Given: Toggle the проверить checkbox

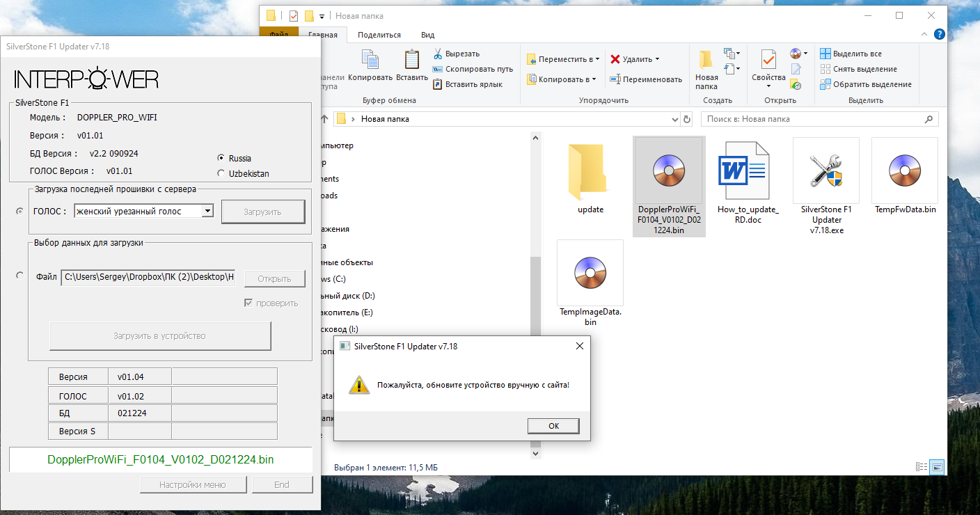Looking at the screenshot, I should [x=248, y=303].
